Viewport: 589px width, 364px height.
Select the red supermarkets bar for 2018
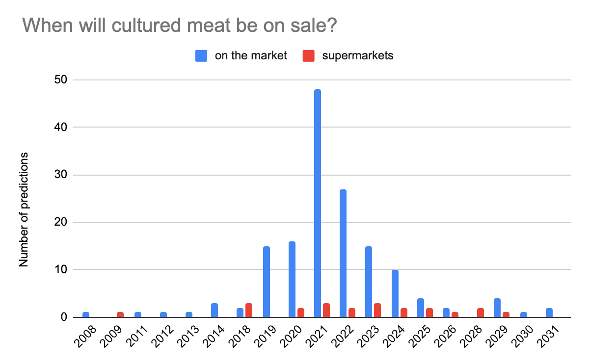point(249,310)
